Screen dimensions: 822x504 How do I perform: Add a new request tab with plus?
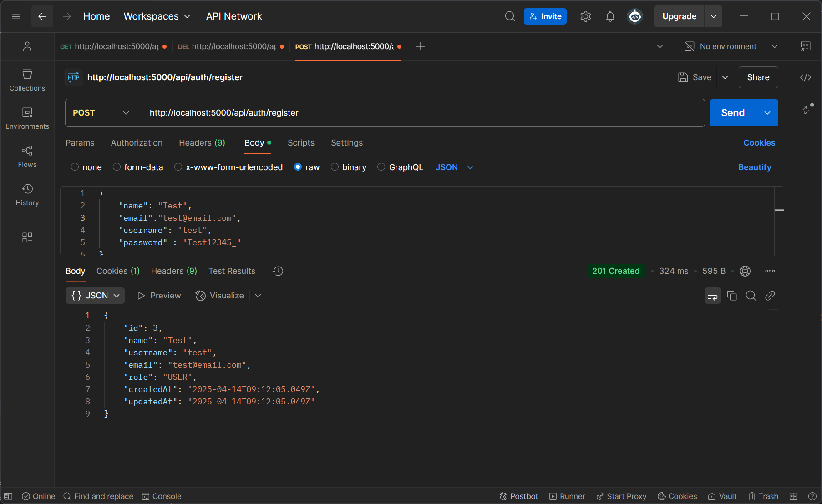click(421, 46)
